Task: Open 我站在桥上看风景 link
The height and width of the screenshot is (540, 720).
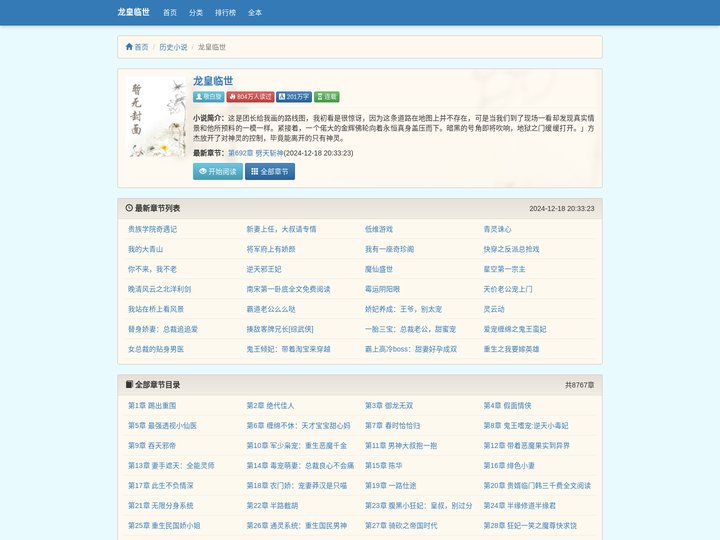Action: 156,309
